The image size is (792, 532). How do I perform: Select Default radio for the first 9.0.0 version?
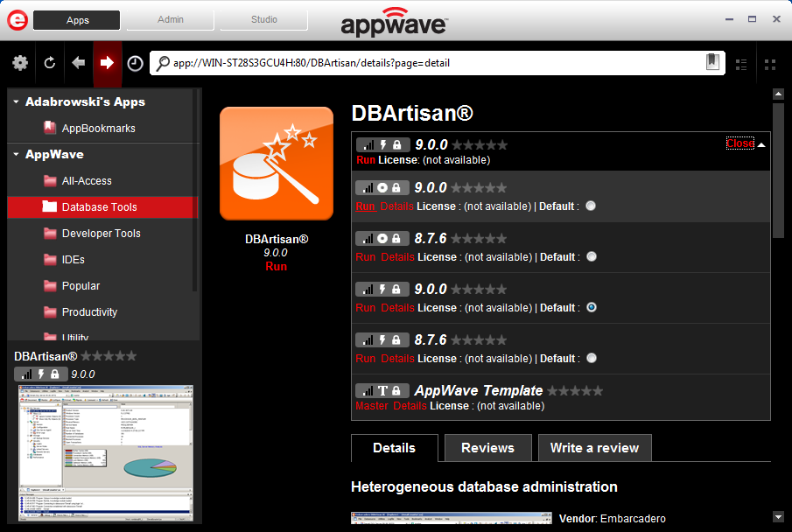pyautogui.click(x=591, y=206)
